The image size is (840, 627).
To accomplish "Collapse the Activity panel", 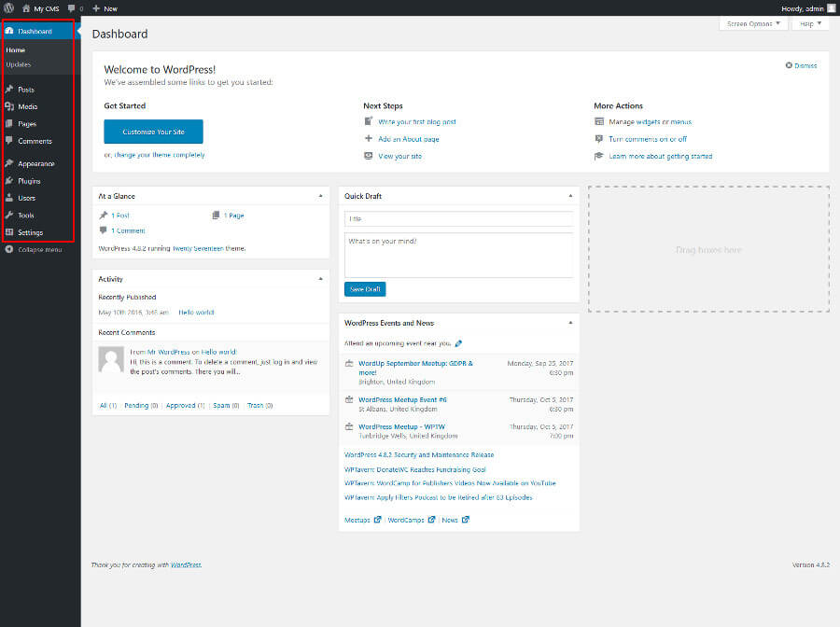I will click(320, 279).
